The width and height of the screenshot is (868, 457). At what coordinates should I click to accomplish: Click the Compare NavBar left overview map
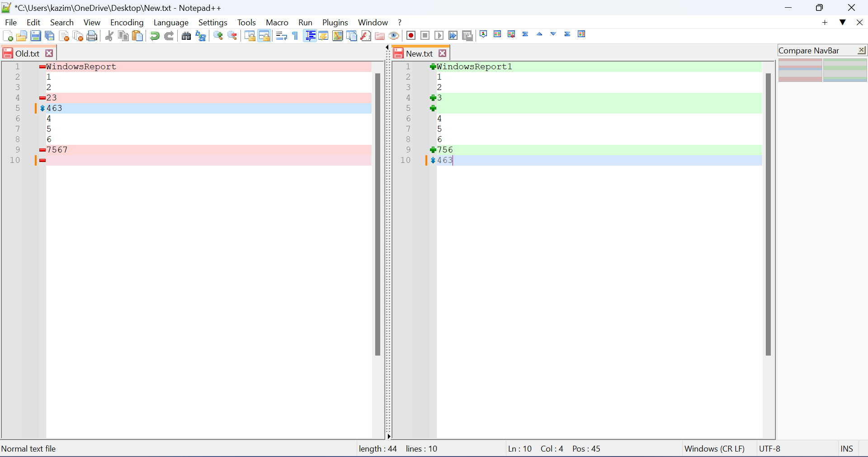pyautogui.click(x=800, y=70)
